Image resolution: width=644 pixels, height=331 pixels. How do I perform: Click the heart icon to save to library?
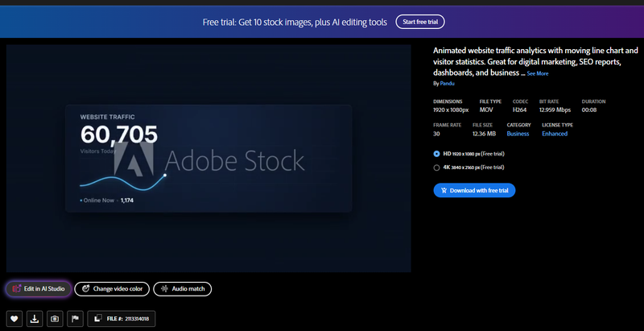coord(14,319)
